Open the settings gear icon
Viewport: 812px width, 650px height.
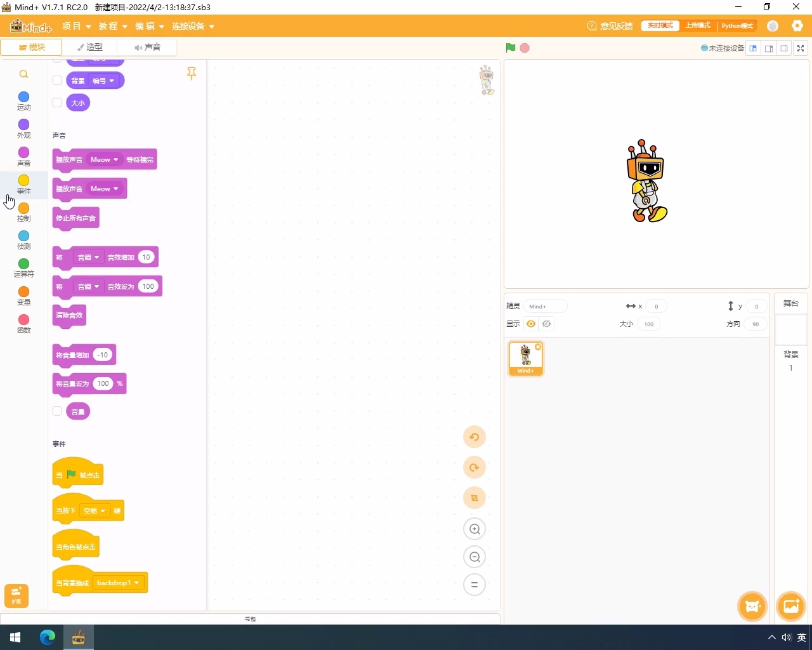tap(797, 26)
